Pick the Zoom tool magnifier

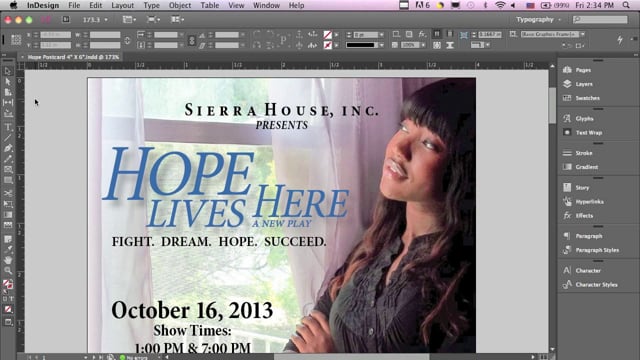[8, 270]
